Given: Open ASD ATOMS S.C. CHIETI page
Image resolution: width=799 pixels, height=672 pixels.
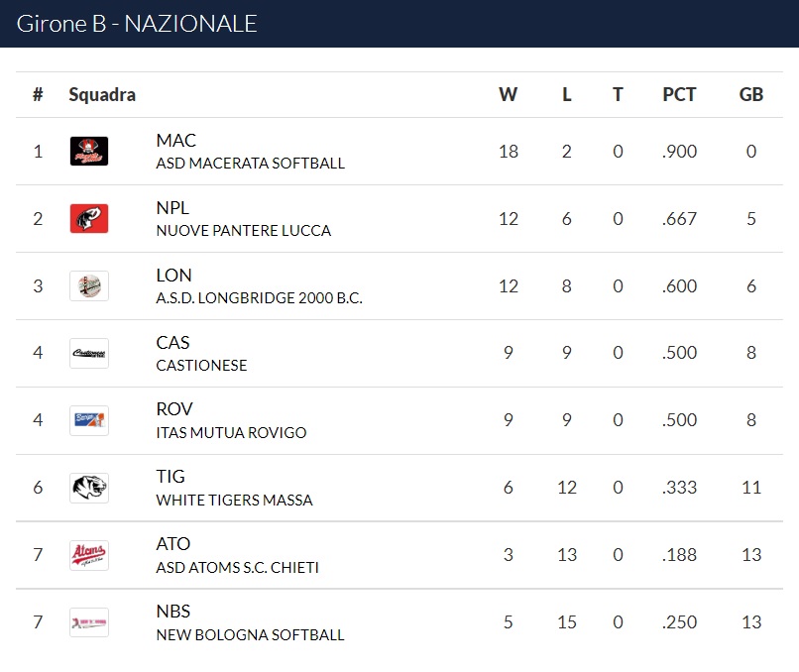Looking at the screenshot, I should (237, 567).
